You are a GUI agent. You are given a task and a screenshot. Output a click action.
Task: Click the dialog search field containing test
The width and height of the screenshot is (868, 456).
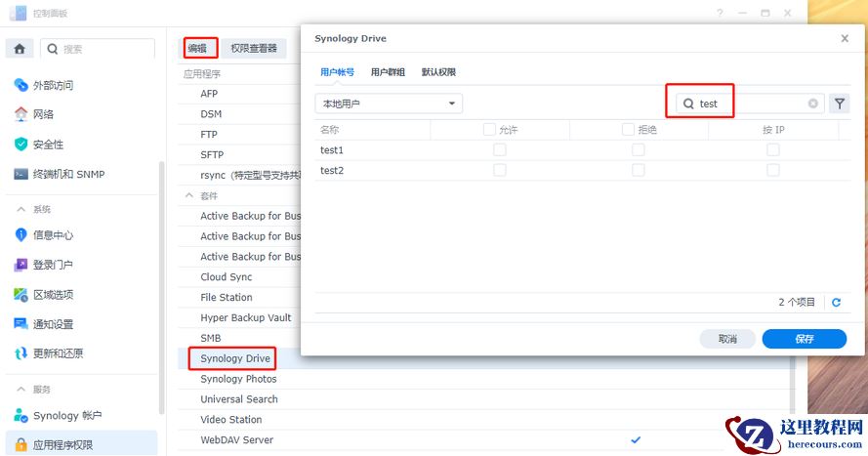(750, 104)
